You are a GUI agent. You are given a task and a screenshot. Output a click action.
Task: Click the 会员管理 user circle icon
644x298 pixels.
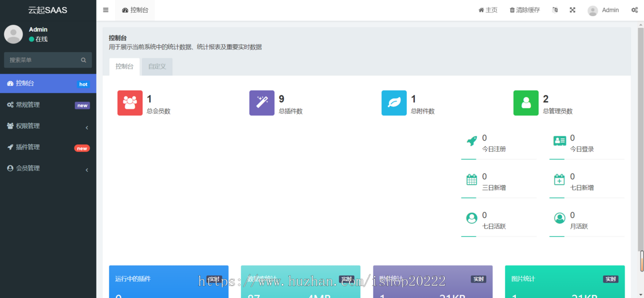click(x=10, y=169)
